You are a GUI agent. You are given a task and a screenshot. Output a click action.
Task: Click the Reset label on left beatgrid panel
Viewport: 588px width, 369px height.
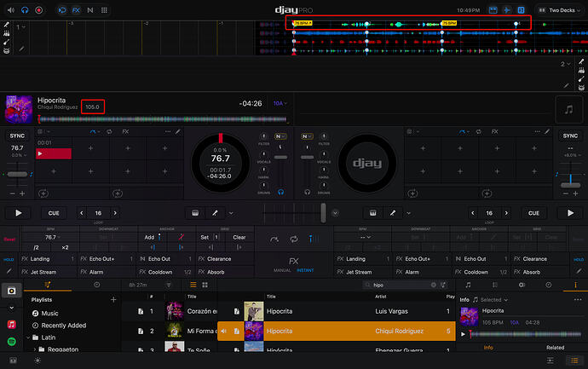click(x=9, y=239)
